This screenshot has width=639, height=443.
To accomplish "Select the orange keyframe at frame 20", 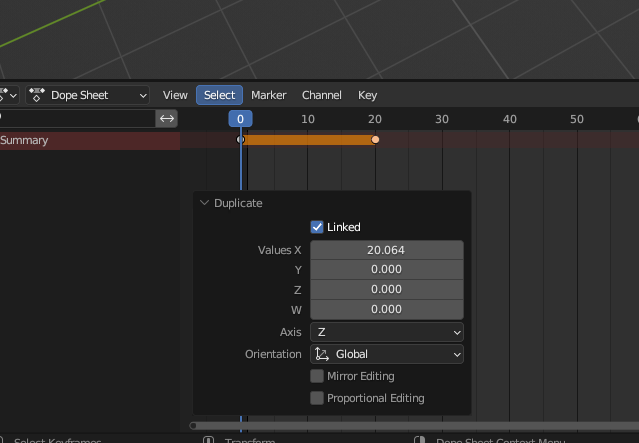I will 375,140.
